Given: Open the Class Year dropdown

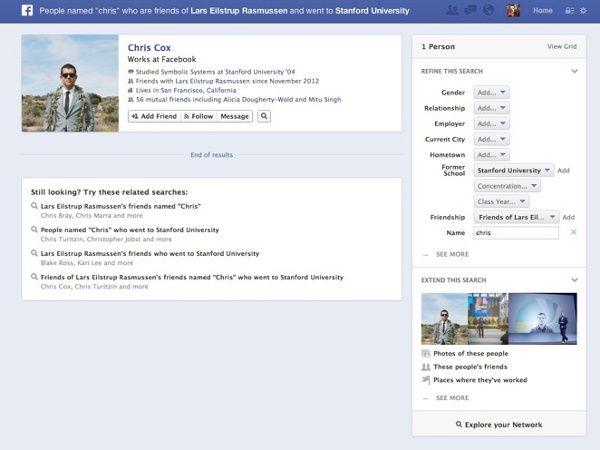Looking at the screenshot, I should pos(501,201).
